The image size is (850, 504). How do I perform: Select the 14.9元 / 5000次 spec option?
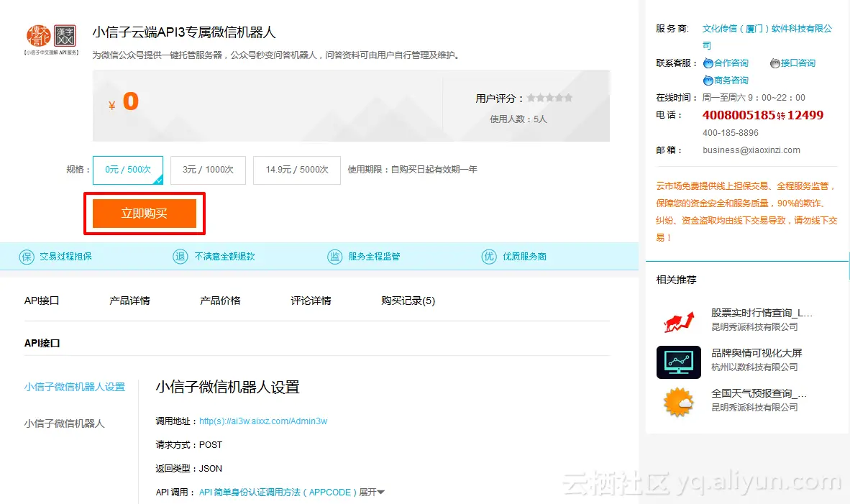click(x=296, y=170)
